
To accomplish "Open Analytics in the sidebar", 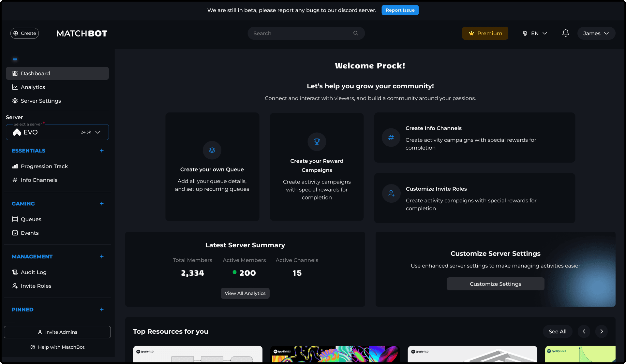I will pos(33,87).
